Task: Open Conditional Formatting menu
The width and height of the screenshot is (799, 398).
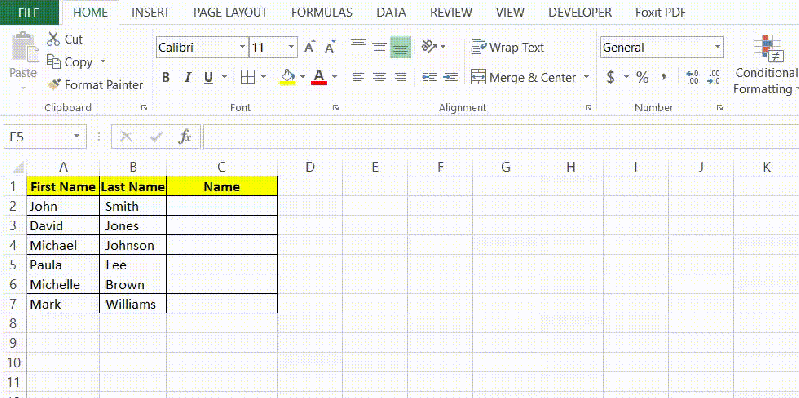Action: (766, 65)
